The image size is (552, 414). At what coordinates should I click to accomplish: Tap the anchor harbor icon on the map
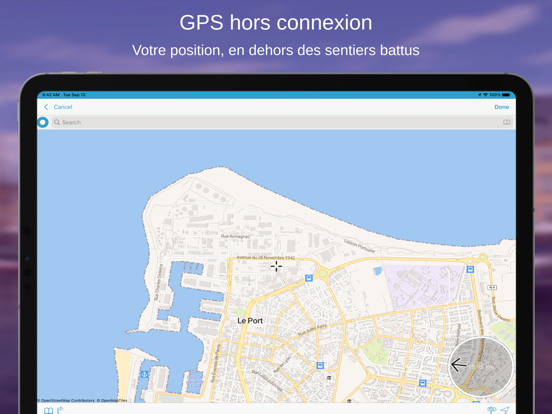pyautogui.click(x=144, y=374)
